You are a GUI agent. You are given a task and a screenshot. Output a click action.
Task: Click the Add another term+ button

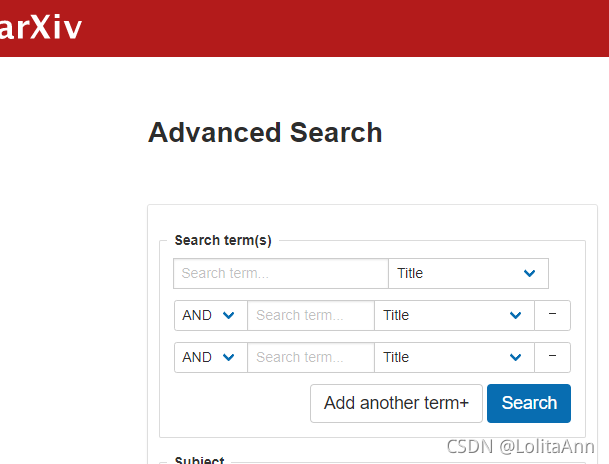[396, 403]
